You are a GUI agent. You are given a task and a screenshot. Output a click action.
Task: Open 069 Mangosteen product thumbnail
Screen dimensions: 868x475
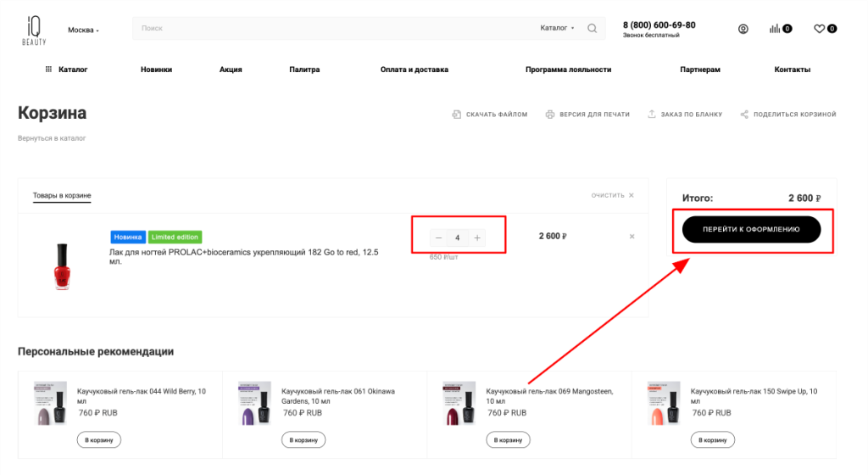[x=459, y=403]
